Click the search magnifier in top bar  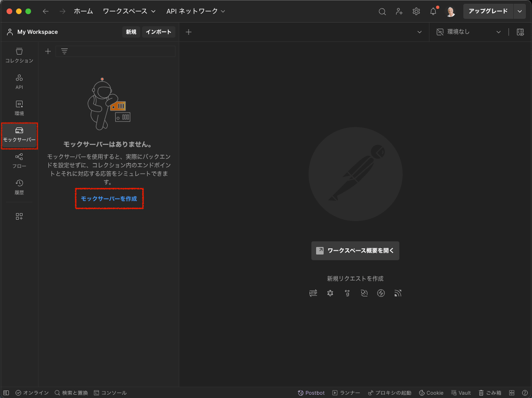[x=382, y=12]
